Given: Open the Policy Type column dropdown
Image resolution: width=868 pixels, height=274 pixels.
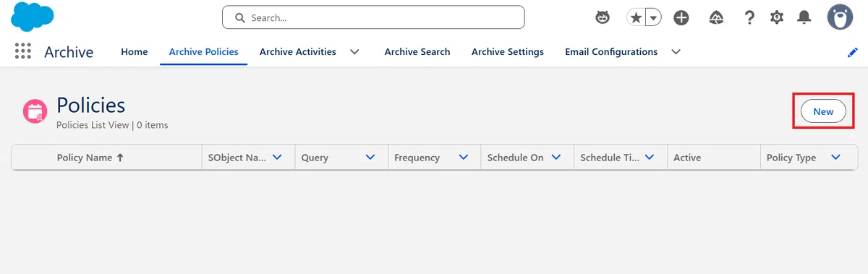Looking at the screenshot, I should tap(835, 157).
